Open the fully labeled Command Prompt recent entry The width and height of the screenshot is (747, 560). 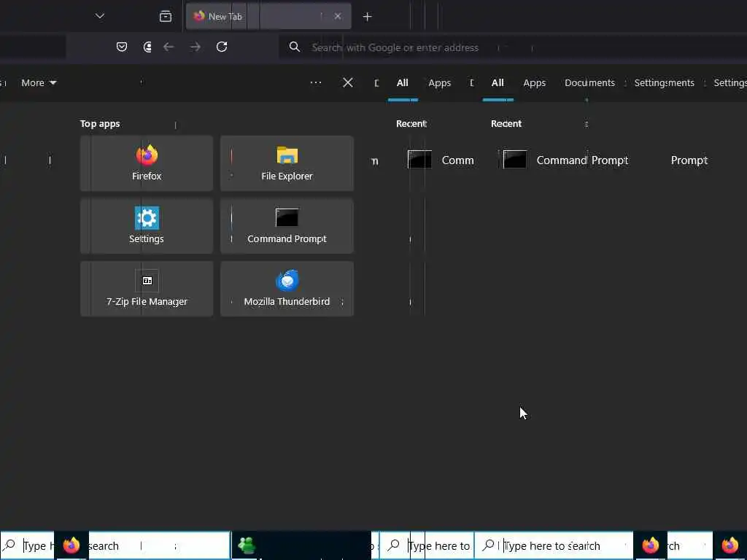pos(565,160)
